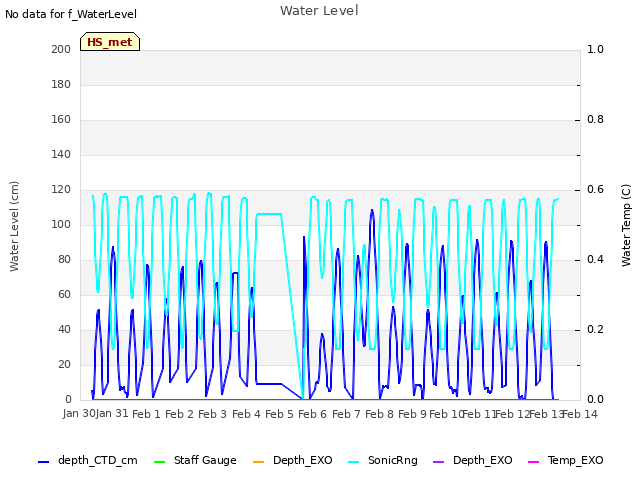Click the Feb 14 date label
The image size is (640, 480).
tap(580, 414)
